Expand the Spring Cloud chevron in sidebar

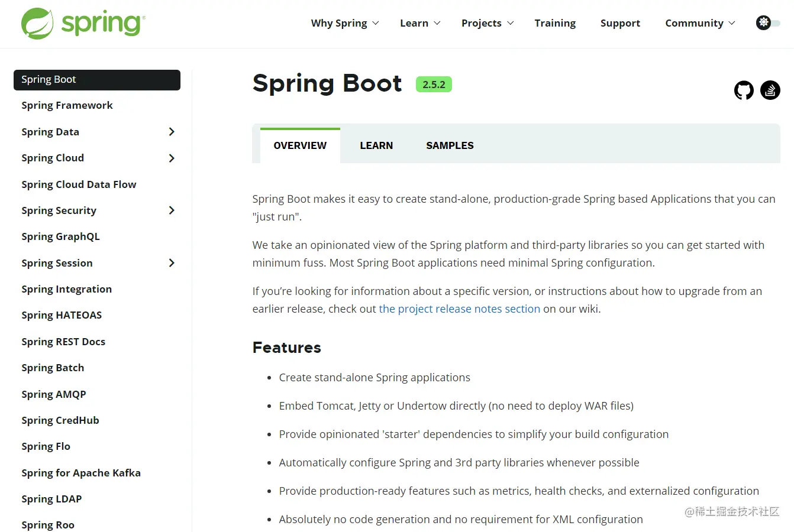coord(172,158)
